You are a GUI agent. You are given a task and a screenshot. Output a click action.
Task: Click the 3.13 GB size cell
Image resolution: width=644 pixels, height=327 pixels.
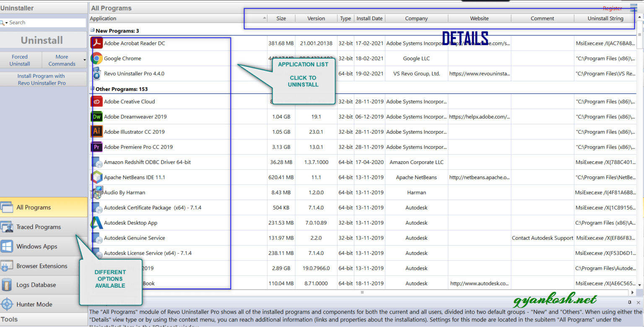(x=281, y=147)
